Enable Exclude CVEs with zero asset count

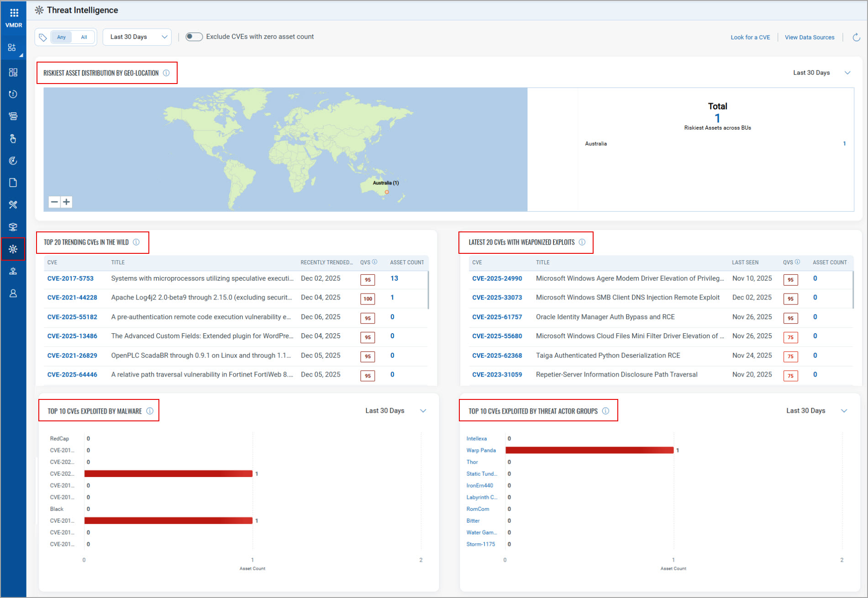(194, 37)
